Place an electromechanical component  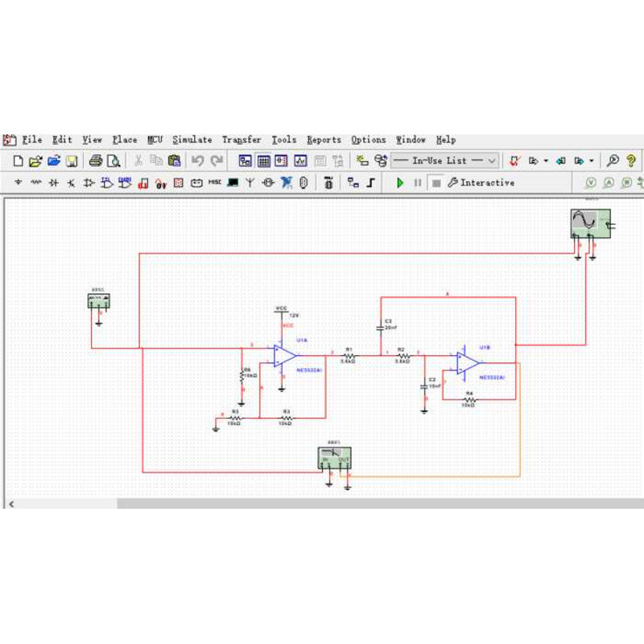tap(268, 183)
